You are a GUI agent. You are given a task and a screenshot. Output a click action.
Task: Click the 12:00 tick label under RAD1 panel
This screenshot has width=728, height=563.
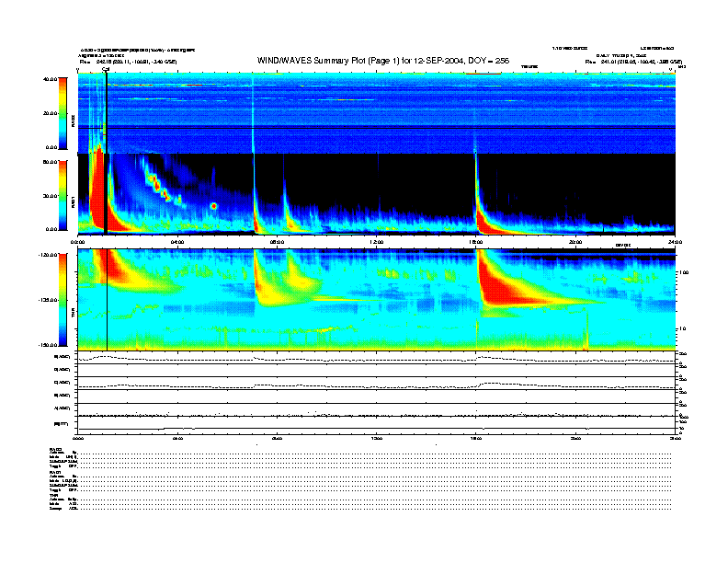tap(377, 241)
